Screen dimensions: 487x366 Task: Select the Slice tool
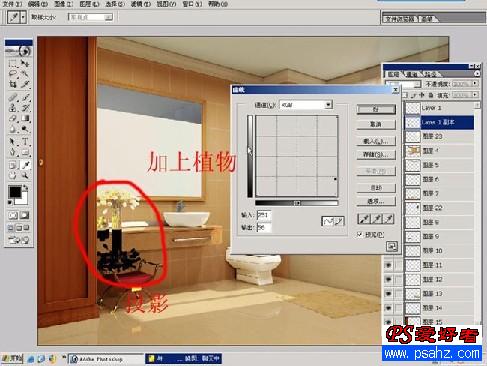[x=25, y=84]
